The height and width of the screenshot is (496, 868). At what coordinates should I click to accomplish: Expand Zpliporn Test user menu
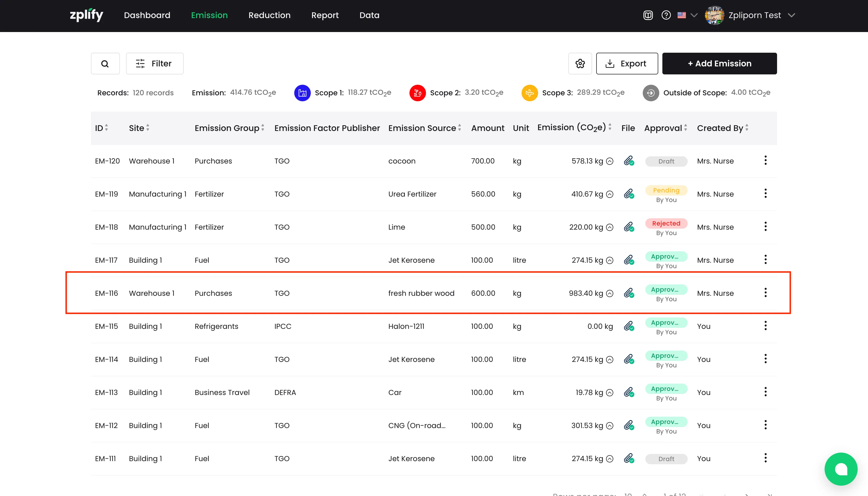coord(791,15)
